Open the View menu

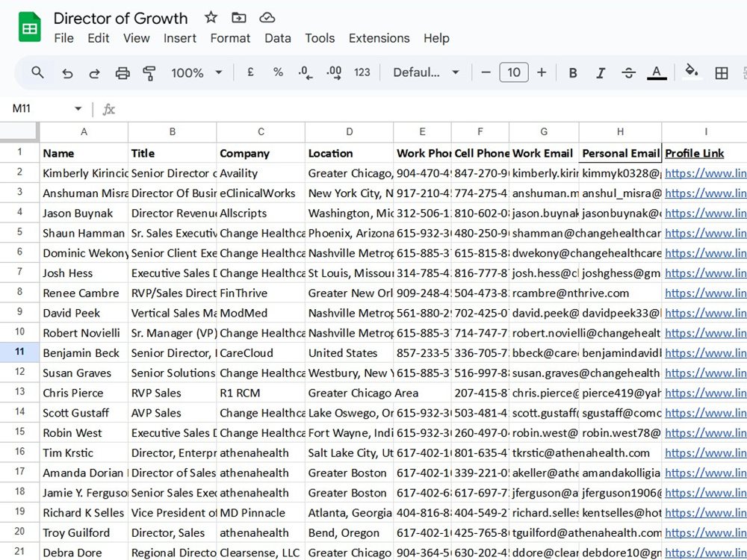[136, 38]
